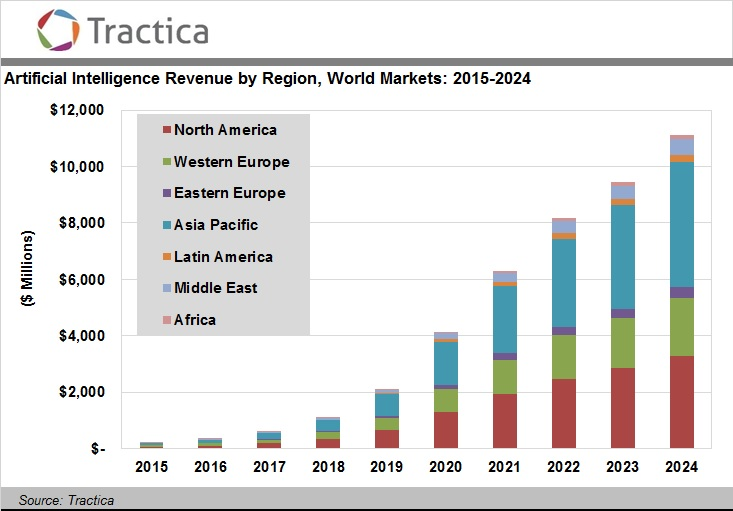The width and height of the screenshot is (733, 511).
Task: Select the Africa pink legend swatch
Action: (x=167, y=320)
